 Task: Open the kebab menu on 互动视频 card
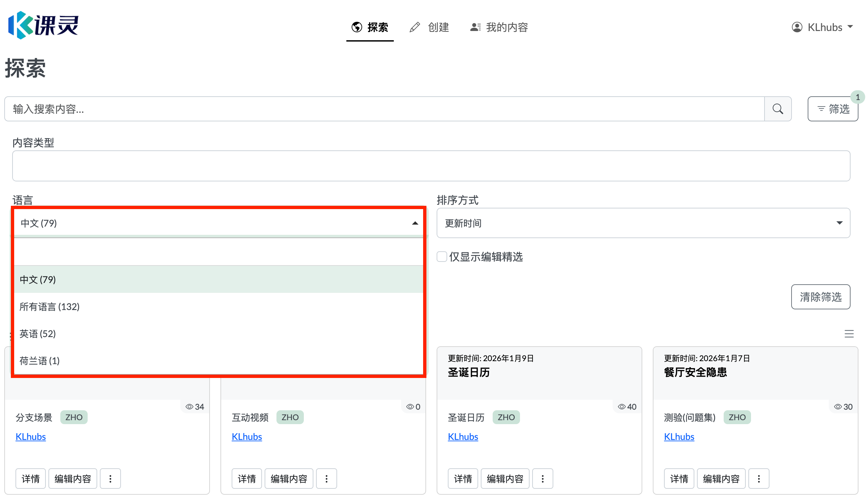click(x=327, y=479)
